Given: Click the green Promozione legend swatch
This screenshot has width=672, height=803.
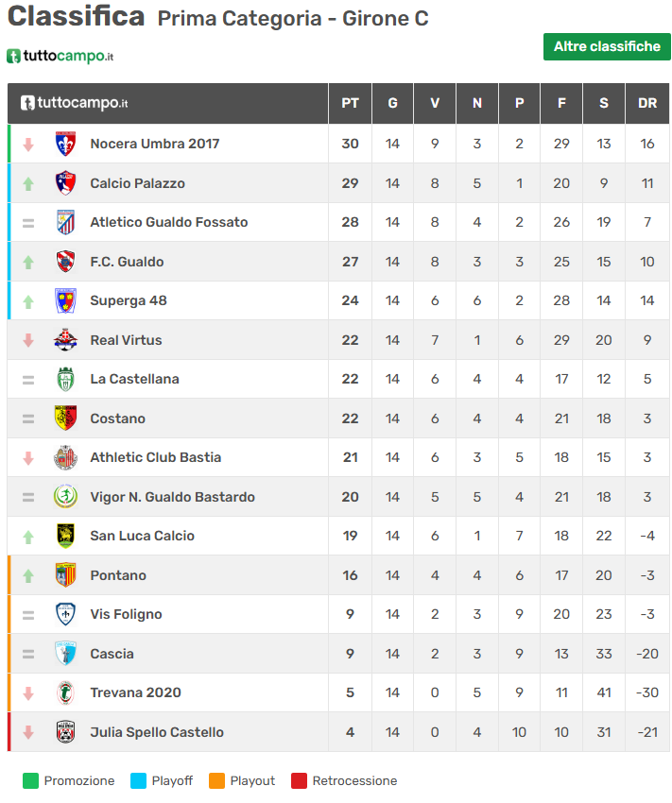Looking at the screenshot, I should [x=30, y=780].
